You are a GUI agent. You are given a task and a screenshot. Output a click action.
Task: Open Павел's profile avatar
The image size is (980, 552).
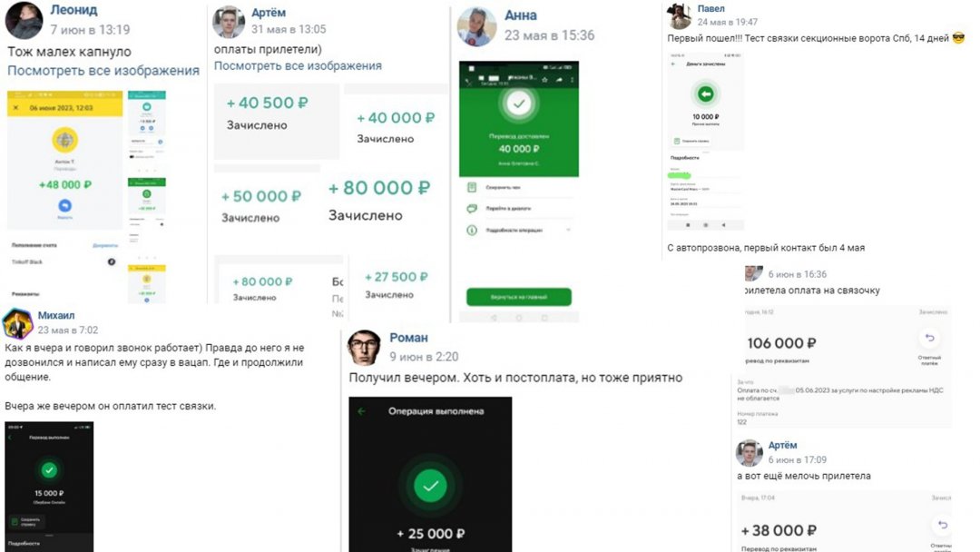tap(680, 15)
